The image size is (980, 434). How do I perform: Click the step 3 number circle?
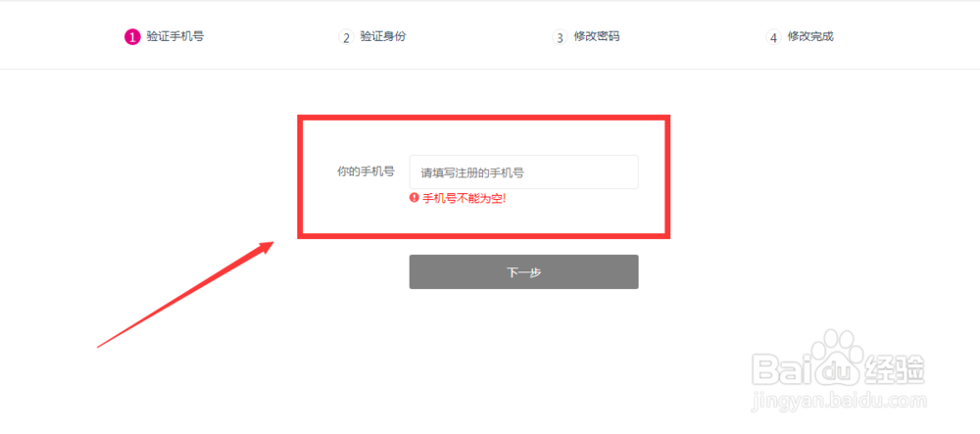[x=560, y=37]
